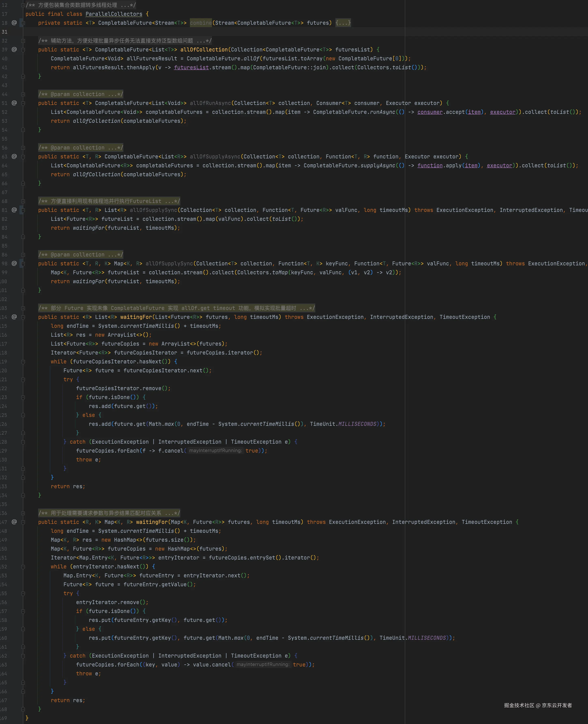Click @ gutter icon beside Map waitingFor method
Viewport: 588px width, 724px height.
coord(14,522)
